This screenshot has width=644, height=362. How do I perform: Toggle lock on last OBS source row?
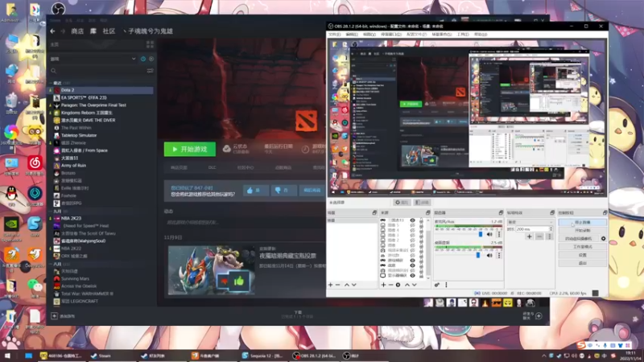point(421,275)
